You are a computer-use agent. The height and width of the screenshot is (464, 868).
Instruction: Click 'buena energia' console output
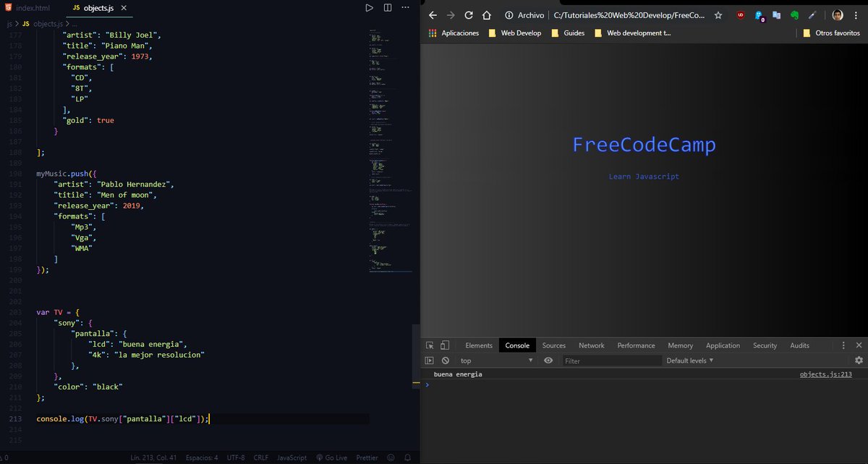458,374
